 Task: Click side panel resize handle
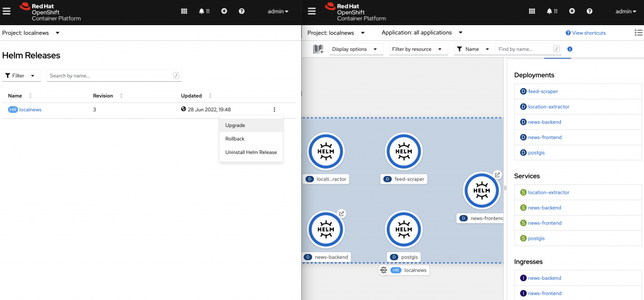tap(505, 188)
